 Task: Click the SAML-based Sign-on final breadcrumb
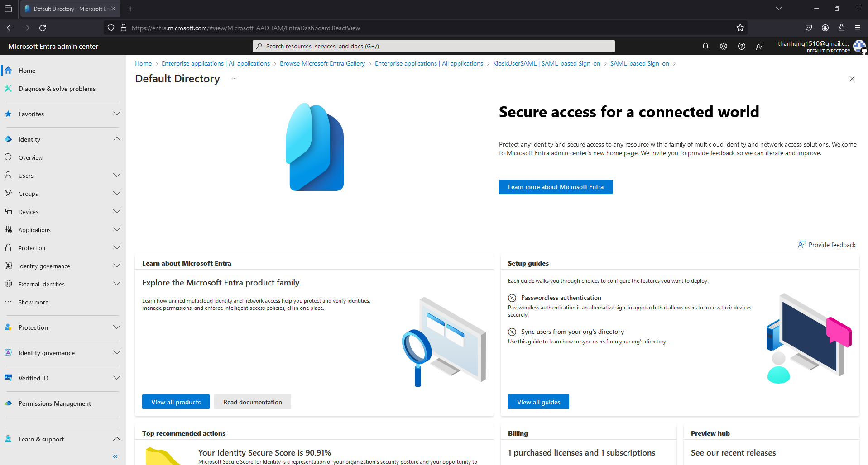point(639,63)
